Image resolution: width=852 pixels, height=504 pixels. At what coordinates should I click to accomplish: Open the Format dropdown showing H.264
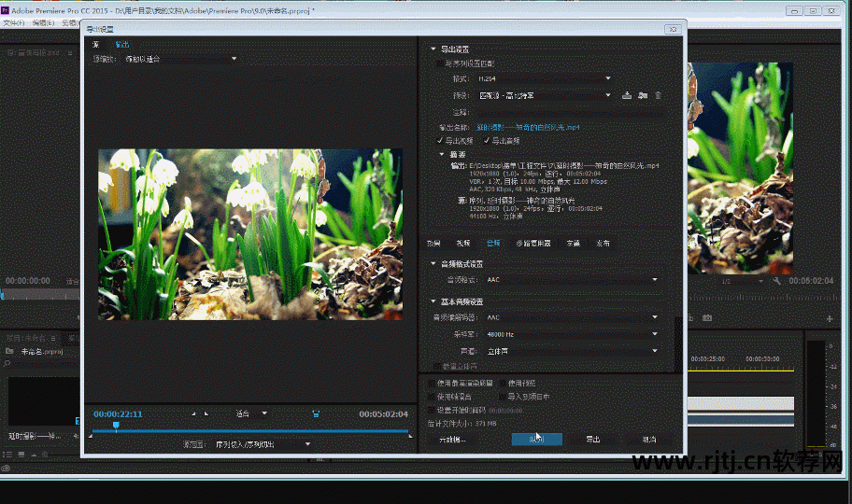click(544, 78)
